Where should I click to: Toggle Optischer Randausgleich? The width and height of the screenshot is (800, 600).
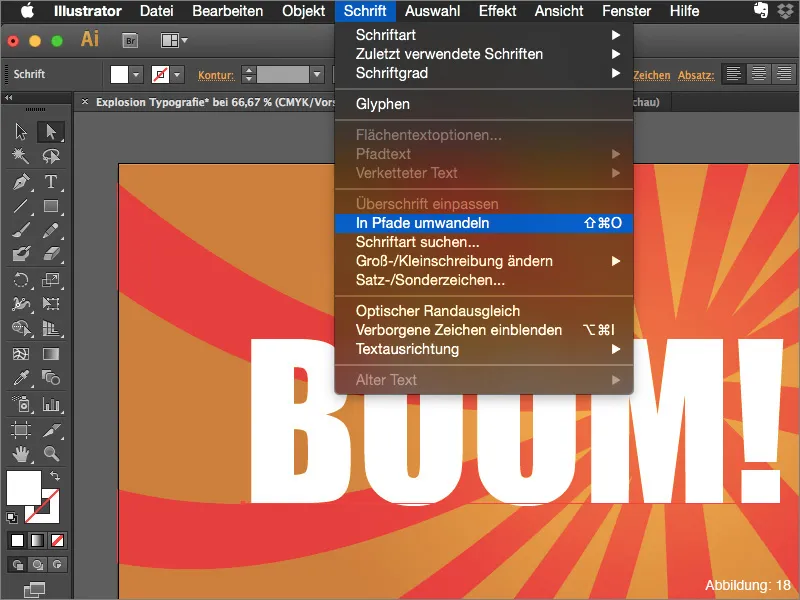pyautogui.click(x=484, y=311)
